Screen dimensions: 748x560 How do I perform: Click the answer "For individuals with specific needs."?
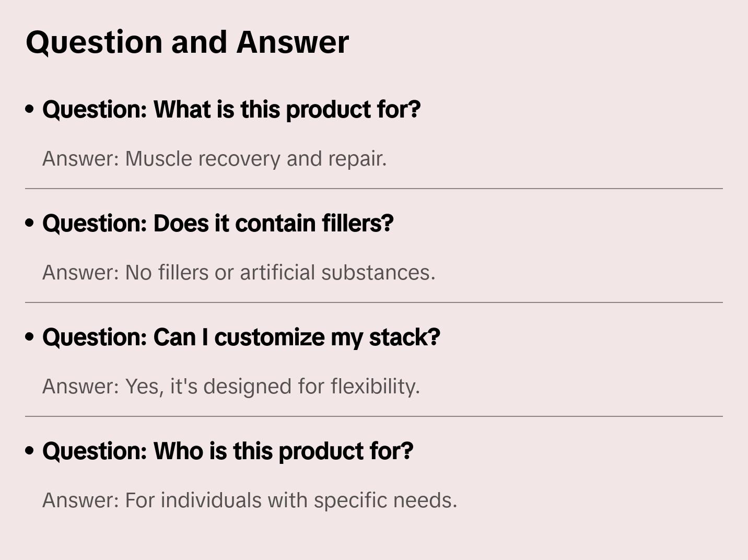click(250, 500)
